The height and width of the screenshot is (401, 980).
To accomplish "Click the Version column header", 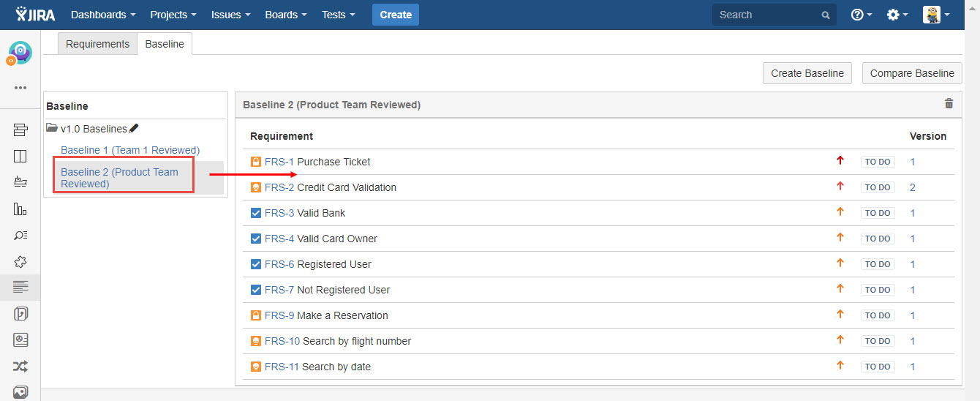I will pyautogui.click(x=928, y=136).
